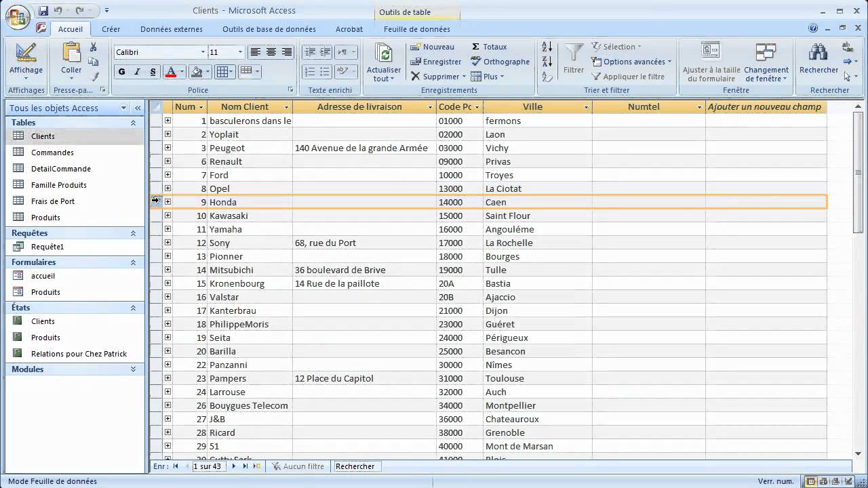Open the Outils de base de données tab
Viewport: 868px width, 488px height.
(x=269, y=29)
